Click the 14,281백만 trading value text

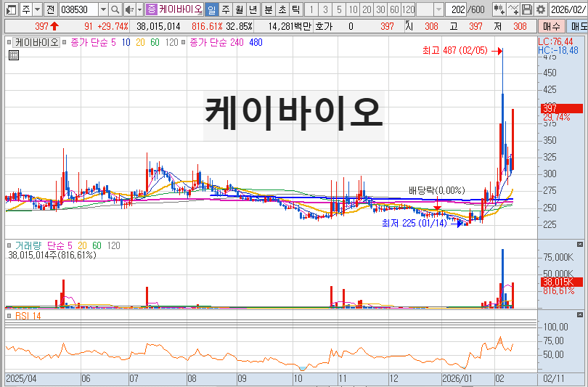(x=290, y=26)
